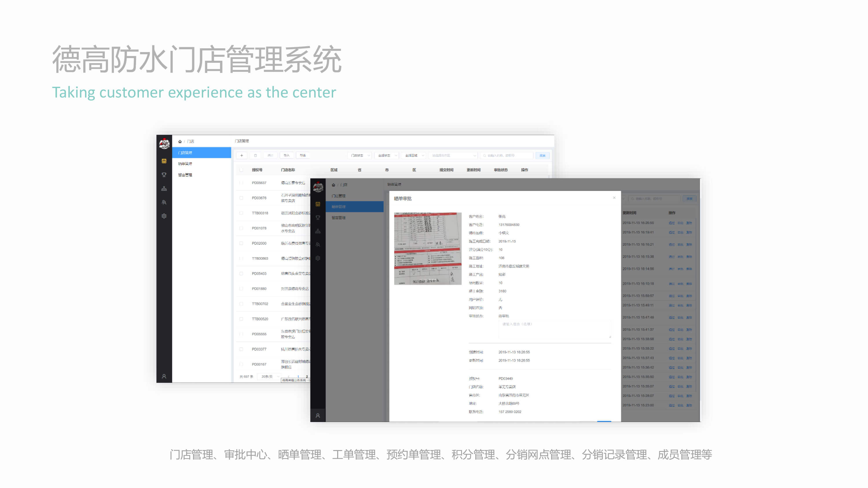The width and height of the screenshot is (868, 488).
Task: Click the middle action link for row 16:16:21
Action: [680, 244]
